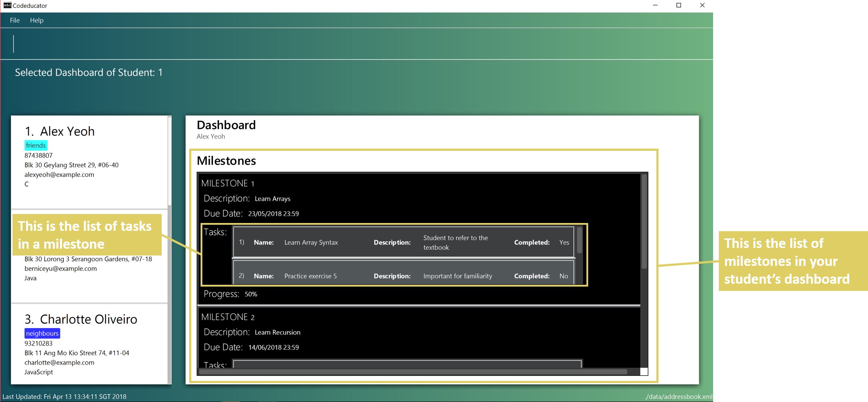Click the milestones list vertical scrollbar

[644, 222]
